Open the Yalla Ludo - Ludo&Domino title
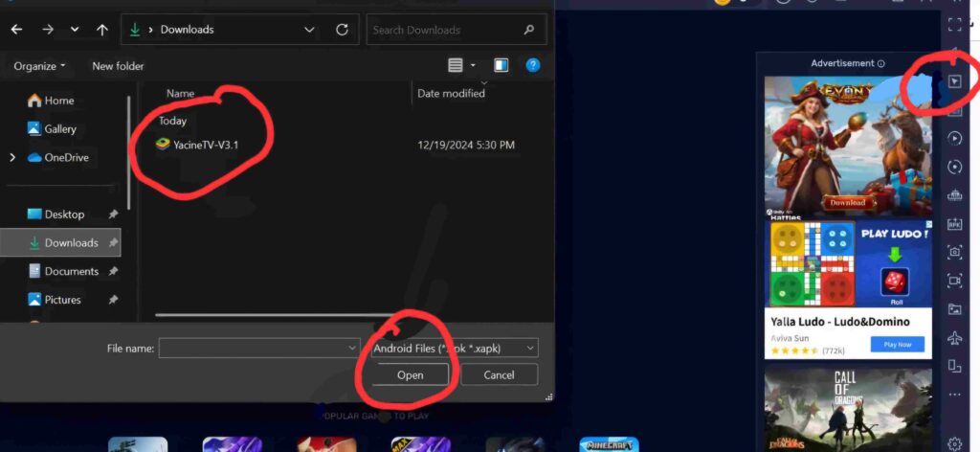980x452 pixels. coord(840,322)
